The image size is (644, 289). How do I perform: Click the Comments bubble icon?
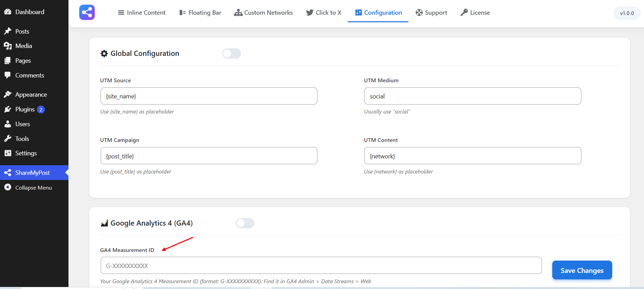click(x=8, y=75)
